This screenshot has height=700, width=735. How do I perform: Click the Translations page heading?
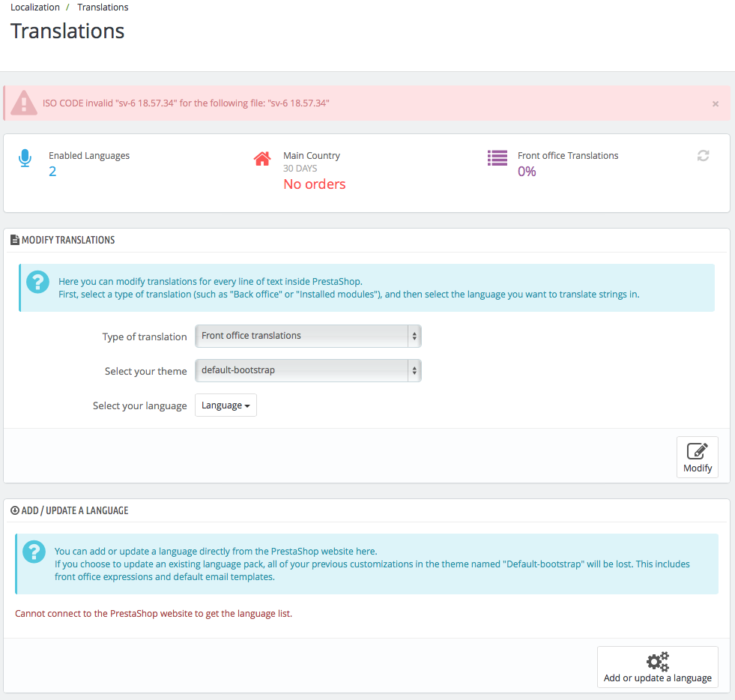[67, 31]
